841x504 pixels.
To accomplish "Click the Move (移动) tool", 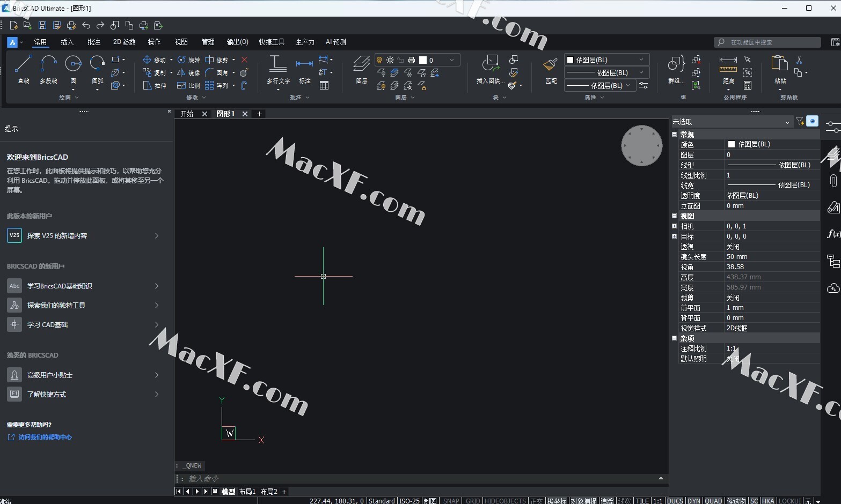I will (x=155, y=60).
